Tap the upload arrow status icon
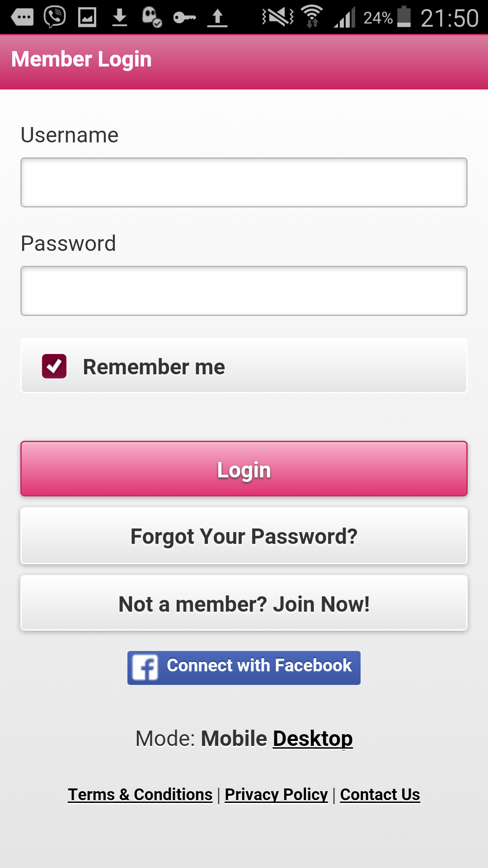 click(x=217, y=18)
